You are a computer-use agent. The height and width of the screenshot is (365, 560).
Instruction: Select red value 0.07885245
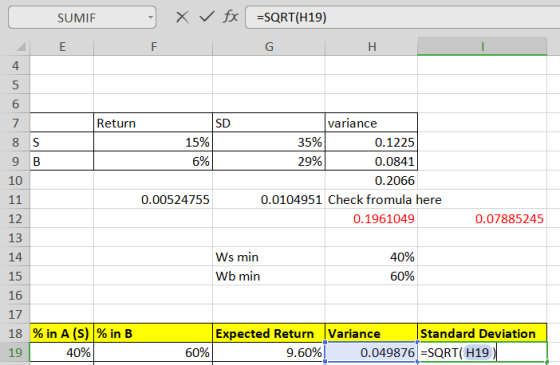(x=482, y=219)
